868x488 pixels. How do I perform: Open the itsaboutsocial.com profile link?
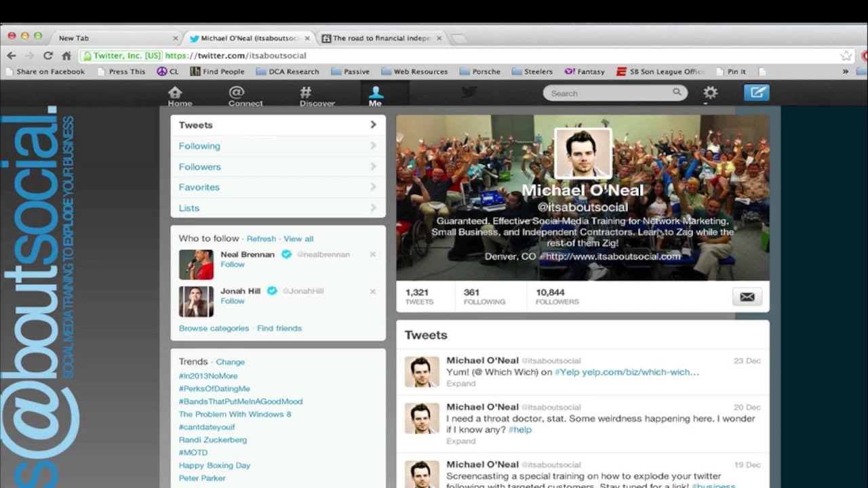click(x=613, y=256)
